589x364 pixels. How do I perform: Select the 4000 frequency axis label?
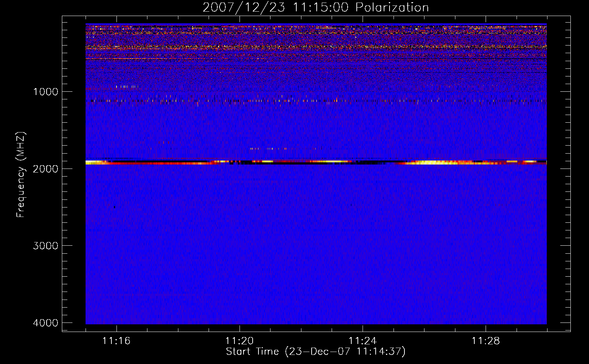(x=46, y=323)
